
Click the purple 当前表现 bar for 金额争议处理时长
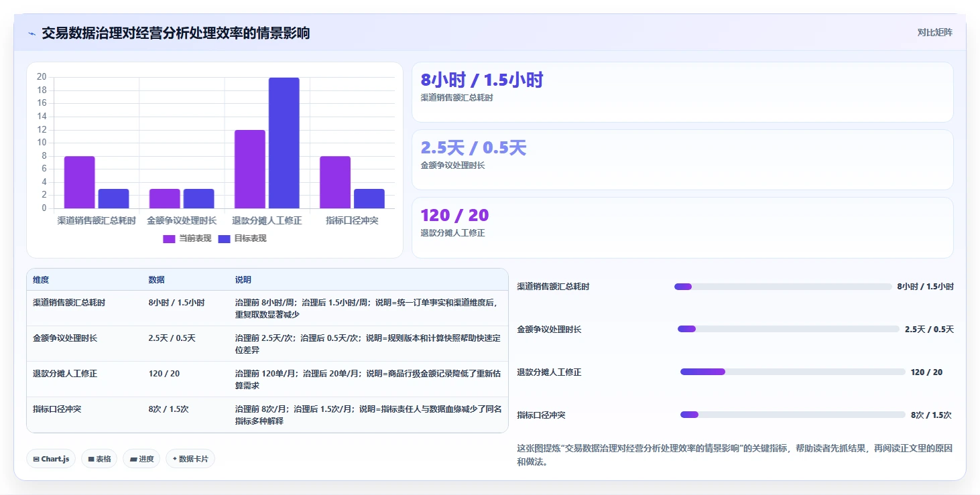click(x=165, y=198)
